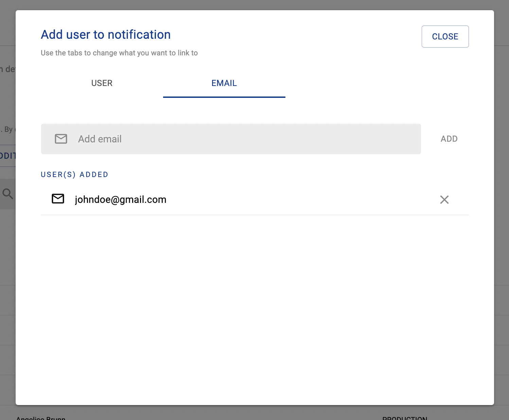The image size is (509, 420).
Task: Select the johndoe@gmail.com entry text
Action: tap(120, 199)
